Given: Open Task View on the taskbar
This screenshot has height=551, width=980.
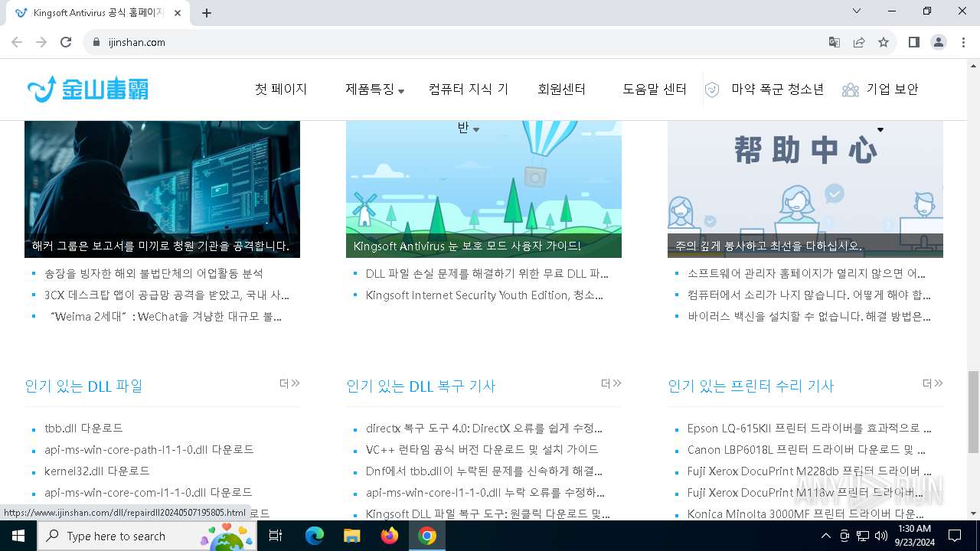Looking at the screenshot, I should coord(276,536).
